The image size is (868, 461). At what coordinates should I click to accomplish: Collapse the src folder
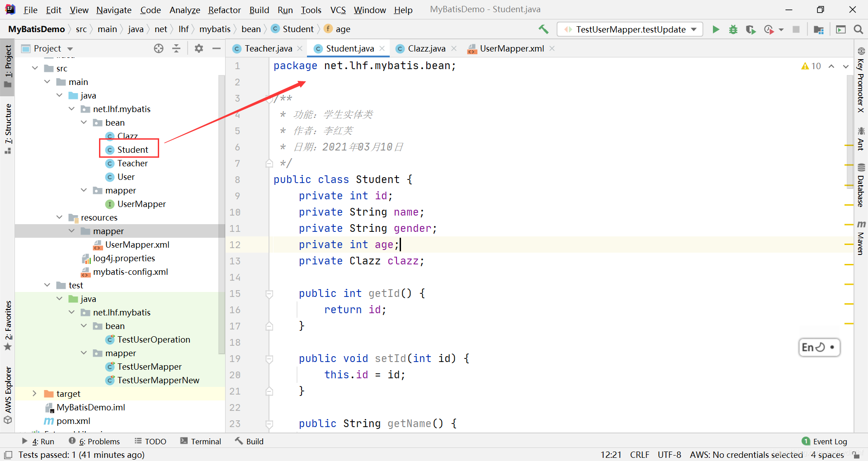pyautogui.click(x=35, y=68)
